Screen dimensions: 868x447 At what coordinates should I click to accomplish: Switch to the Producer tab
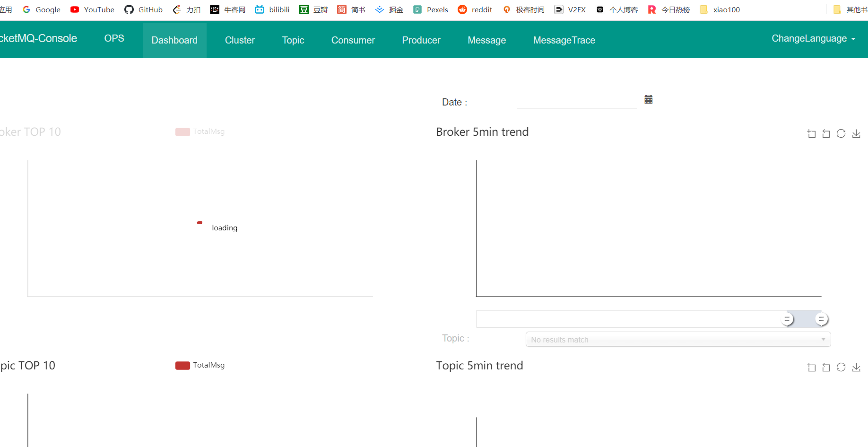[421, 40]
